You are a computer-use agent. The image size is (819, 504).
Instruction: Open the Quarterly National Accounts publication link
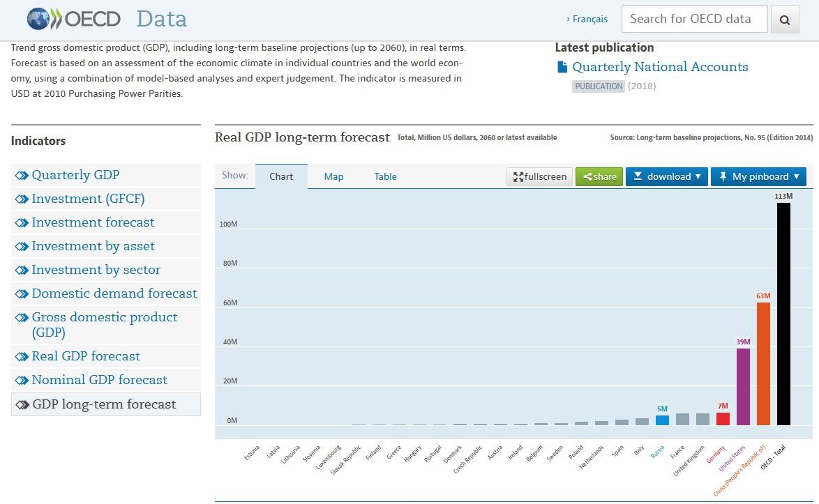coord(660,67)
